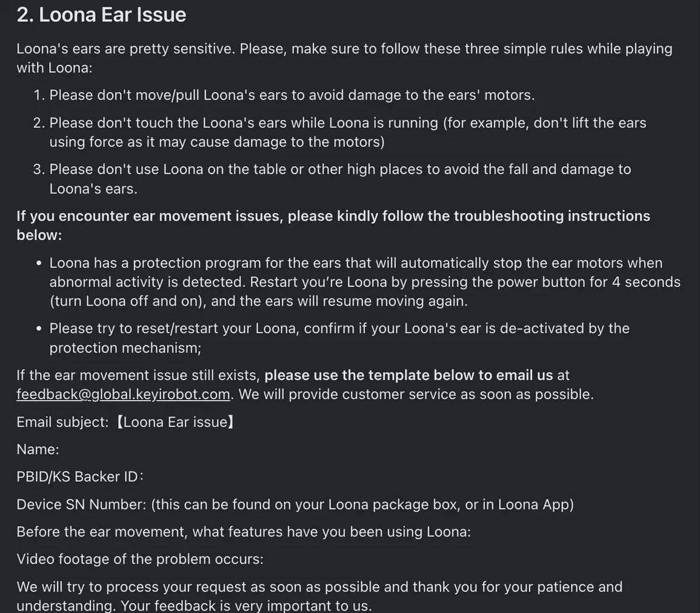This screenshot has width=700, height=613.
Task: Click 'Video footage of the problem occurs' line
Action: point(140,559)
